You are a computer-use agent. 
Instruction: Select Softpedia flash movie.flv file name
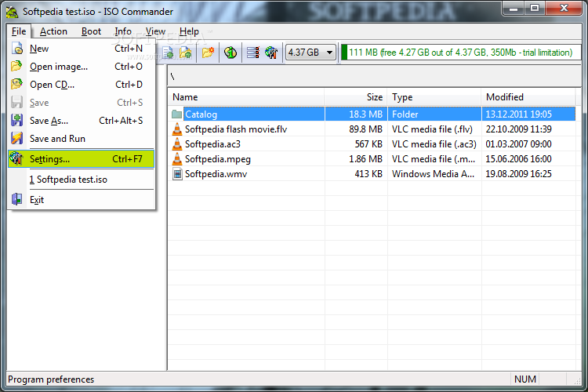[x=236, y=129]
